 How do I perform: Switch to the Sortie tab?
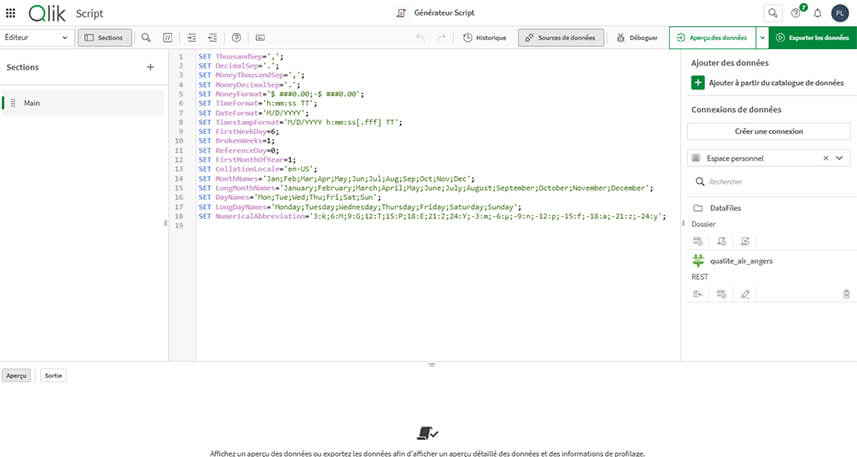[54, 376]
